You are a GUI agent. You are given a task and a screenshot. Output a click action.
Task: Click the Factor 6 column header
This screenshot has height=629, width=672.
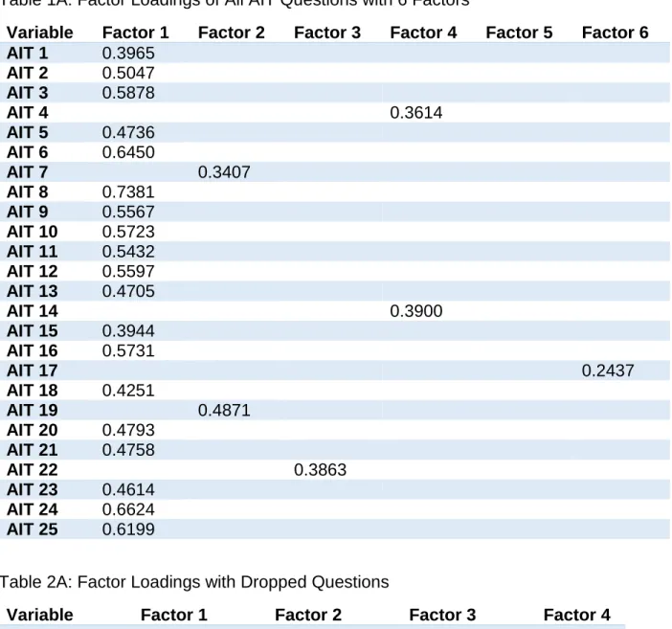point(615,33)
